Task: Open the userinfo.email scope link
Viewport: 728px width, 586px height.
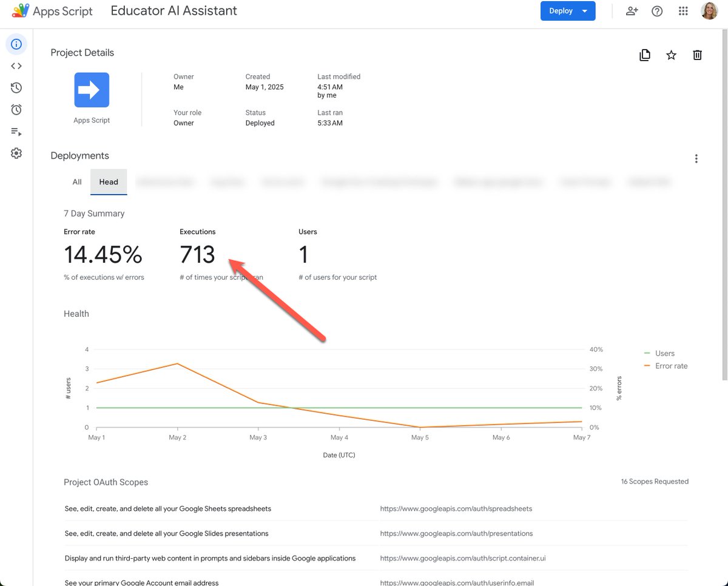Action: 457,582
